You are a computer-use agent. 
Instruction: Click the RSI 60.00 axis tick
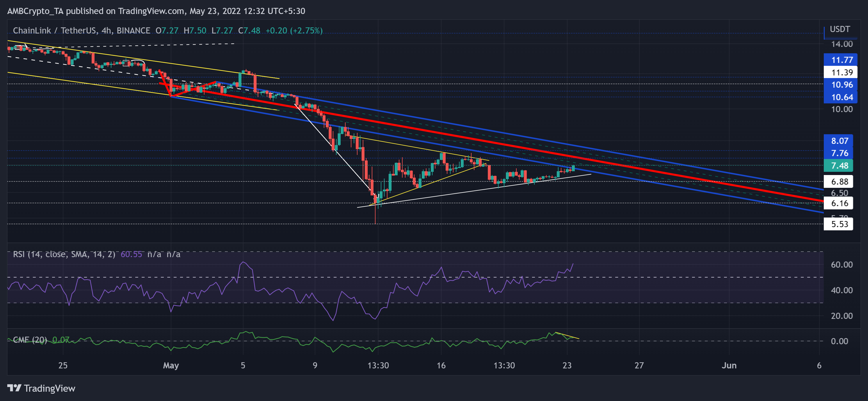click(842, 265)
